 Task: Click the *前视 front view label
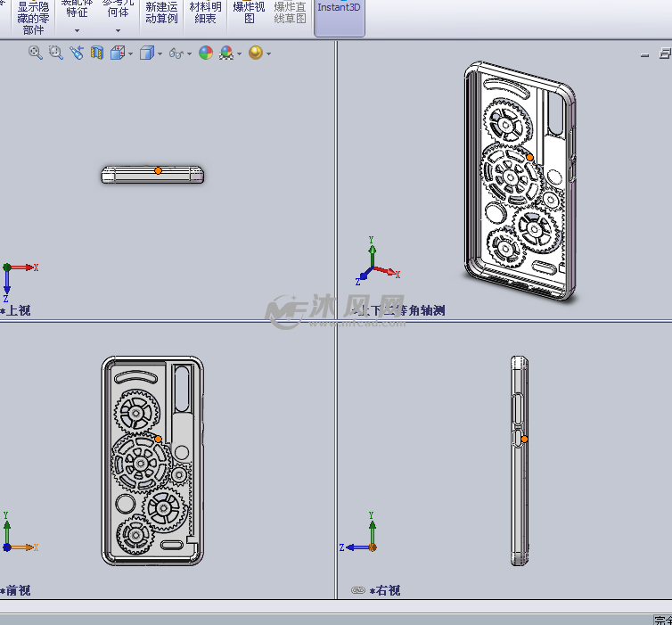[x=15, y=590]
